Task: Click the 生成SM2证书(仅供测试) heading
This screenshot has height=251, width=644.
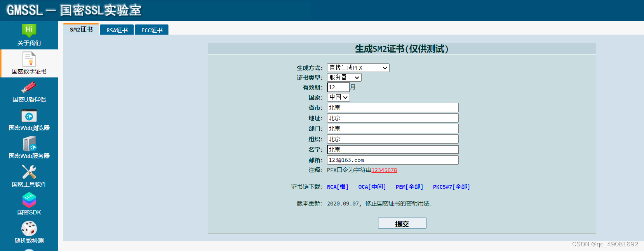Action: point(402,49)
